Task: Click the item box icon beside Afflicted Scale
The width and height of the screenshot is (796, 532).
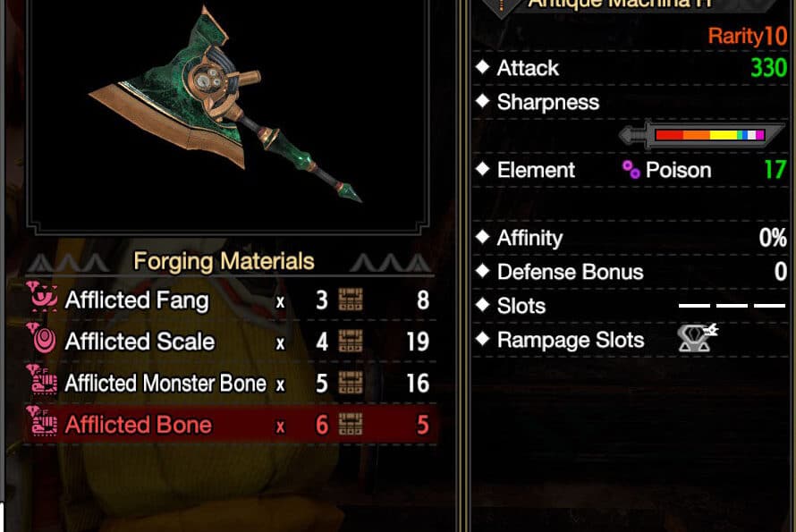Action: [x=351, y=342]
